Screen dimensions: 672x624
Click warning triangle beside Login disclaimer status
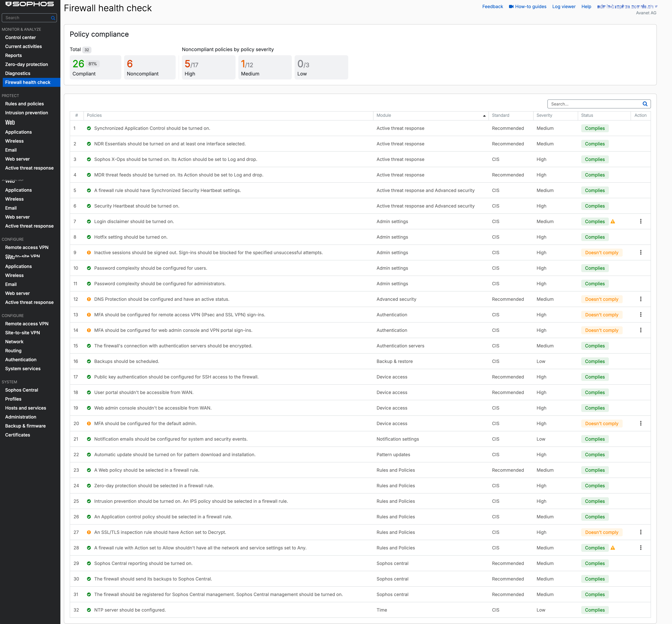coord(613,222)
